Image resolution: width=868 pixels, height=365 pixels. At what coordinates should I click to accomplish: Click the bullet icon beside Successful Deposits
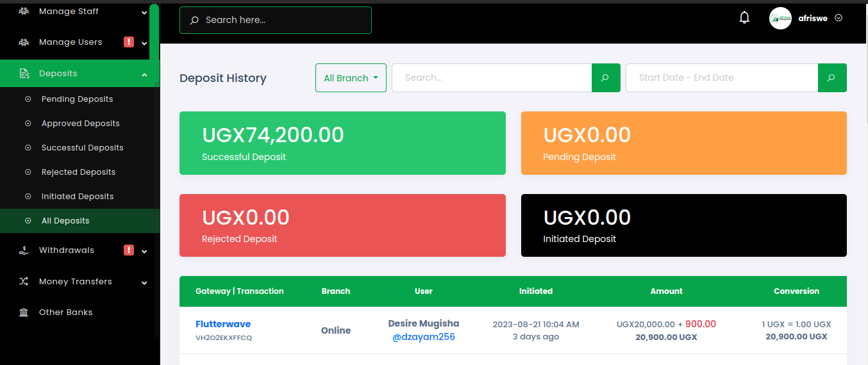coord(28,148)
